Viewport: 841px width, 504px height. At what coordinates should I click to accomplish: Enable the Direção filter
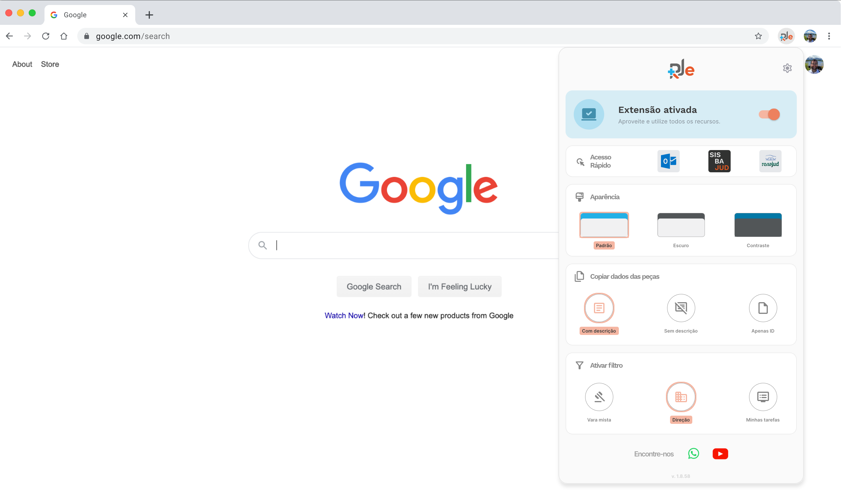(x=681, y=397)
